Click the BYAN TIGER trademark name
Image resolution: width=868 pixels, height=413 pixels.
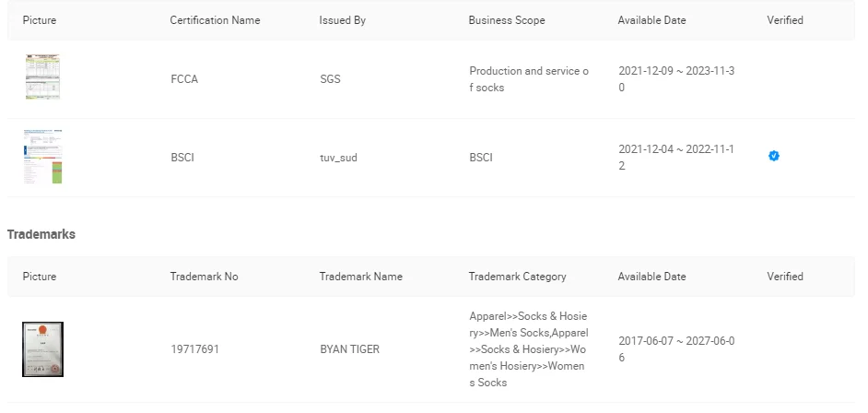[x=349, y=350]
